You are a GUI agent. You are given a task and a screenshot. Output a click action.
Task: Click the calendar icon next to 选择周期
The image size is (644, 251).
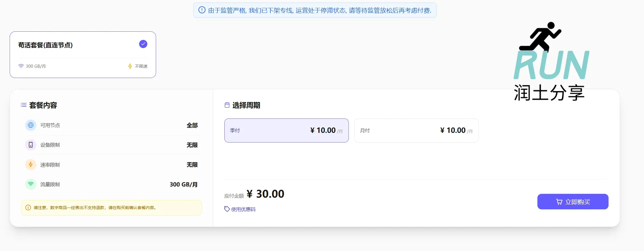click(x=227, y=105)
